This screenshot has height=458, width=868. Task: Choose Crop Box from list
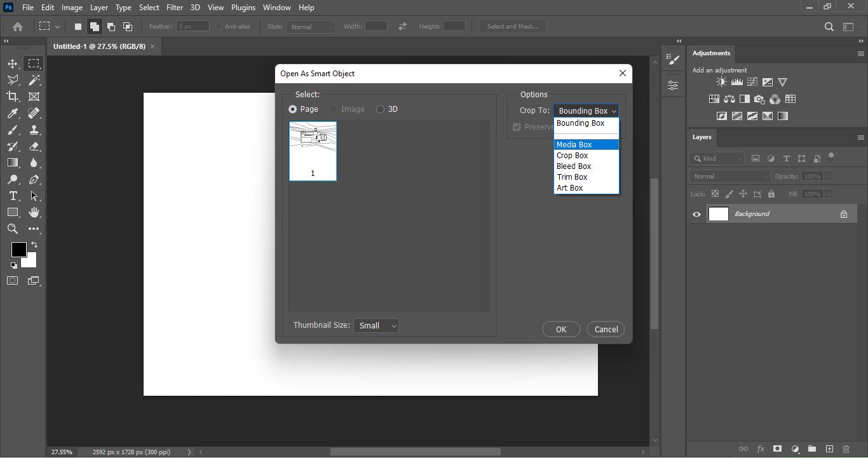click(587, 156)
